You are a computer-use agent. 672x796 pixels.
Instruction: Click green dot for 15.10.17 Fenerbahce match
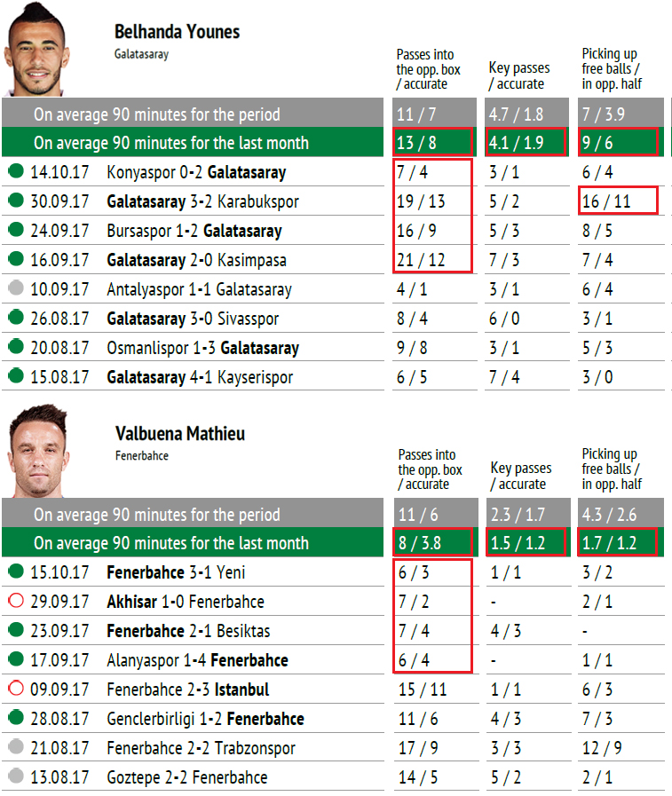coord(16,571)
